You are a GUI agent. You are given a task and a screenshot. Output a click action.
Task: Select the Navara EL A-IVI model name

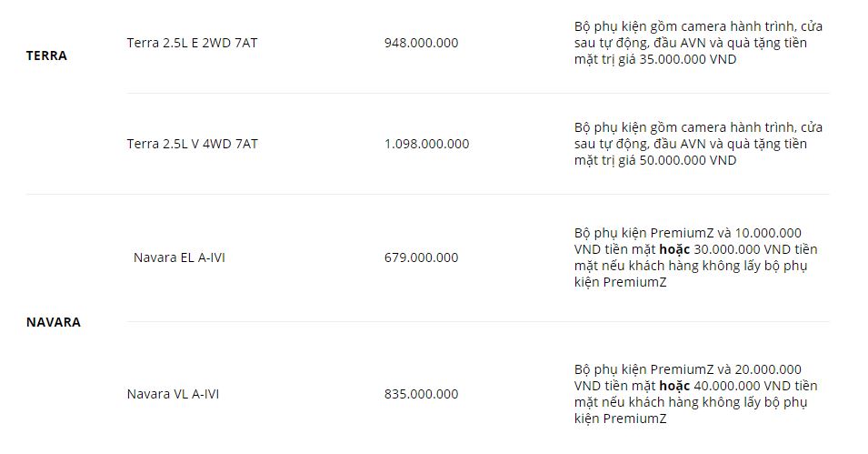click(179, 257)
